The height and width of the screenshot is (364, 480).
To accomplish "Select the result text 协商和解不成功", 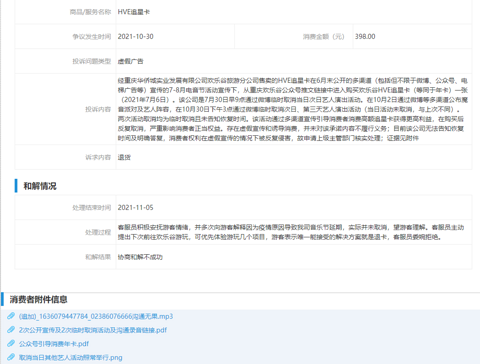I will tap(140, 257).
